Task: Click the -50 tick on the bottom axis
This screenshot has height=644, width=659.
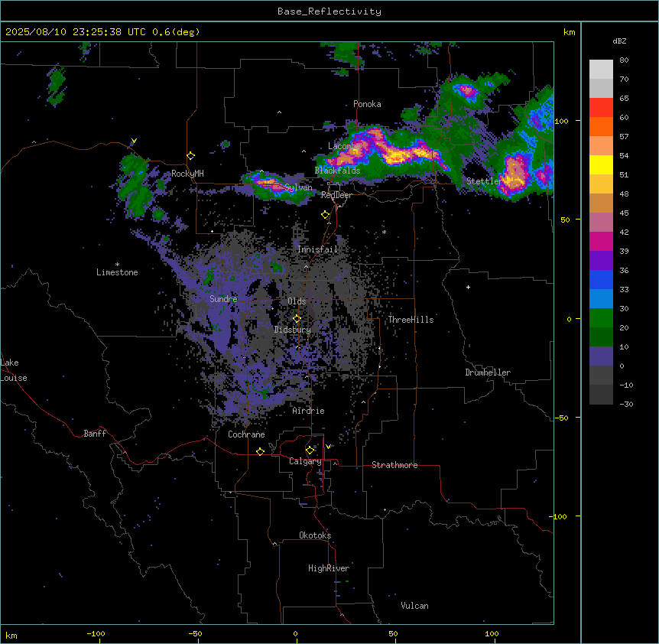Action: 195,634
